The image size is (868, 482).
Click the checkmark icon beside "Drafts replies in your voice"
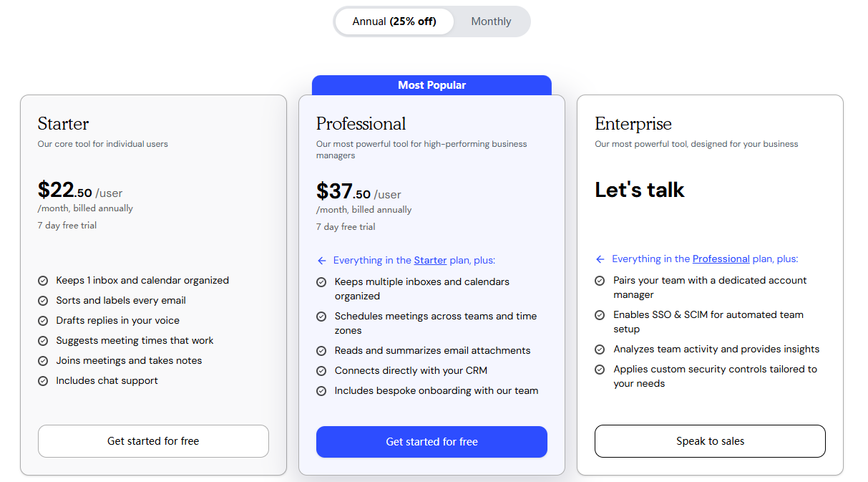43,320
